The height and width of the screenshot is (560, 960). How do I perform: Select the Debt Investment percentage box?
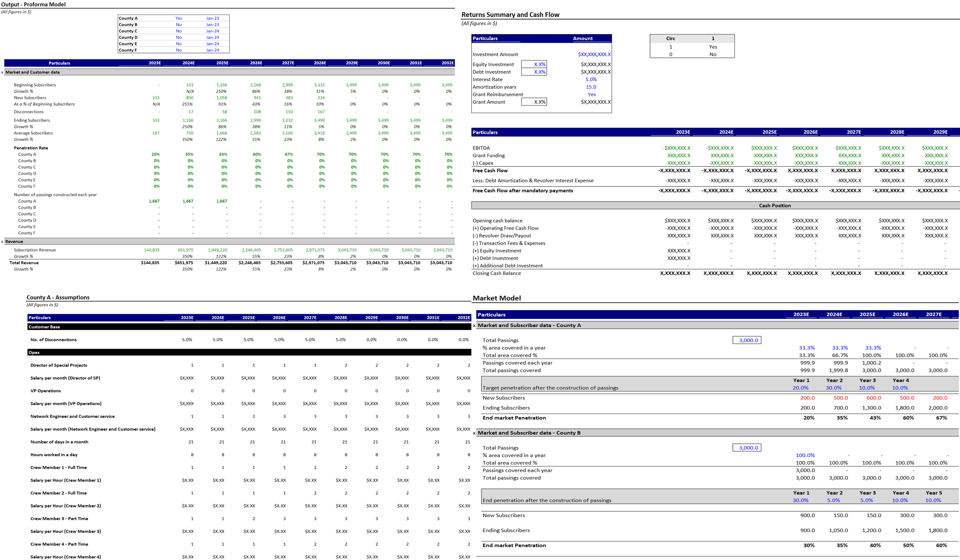click(534, 72)
